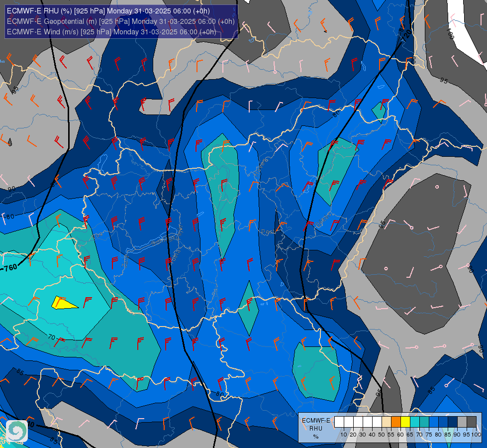Select the orange 55-60 legend swatch
This screenshot has width=487, height=448.
[396, 422]
